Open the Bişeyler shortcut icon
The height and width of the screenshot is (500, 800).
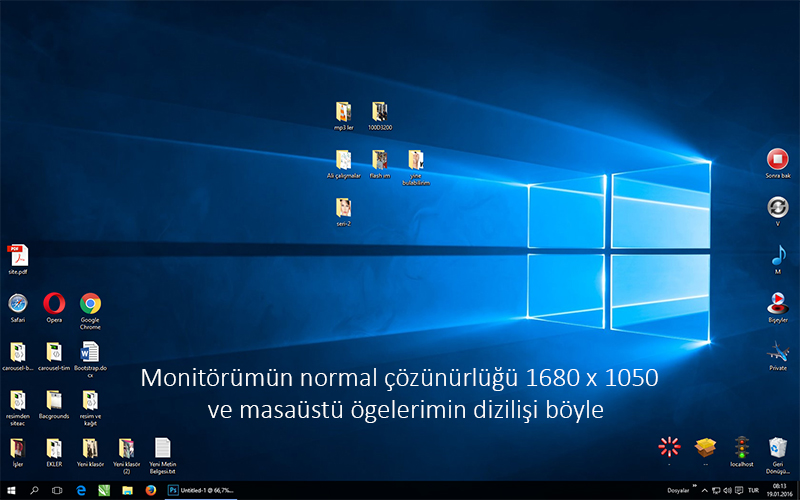click(x=778, y=307)
